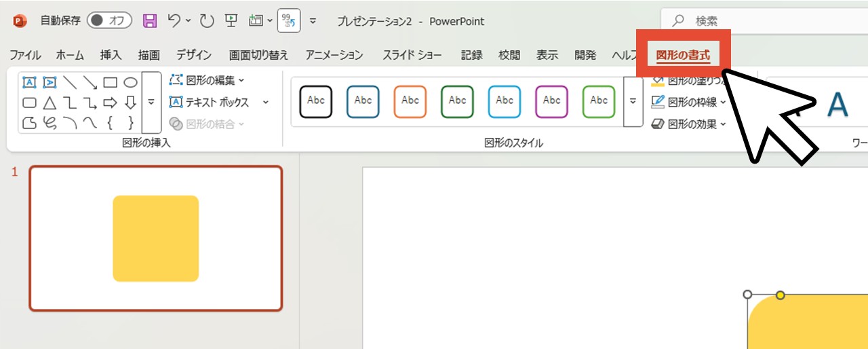Switch to the ホーム tab

[x=70, y=55]
